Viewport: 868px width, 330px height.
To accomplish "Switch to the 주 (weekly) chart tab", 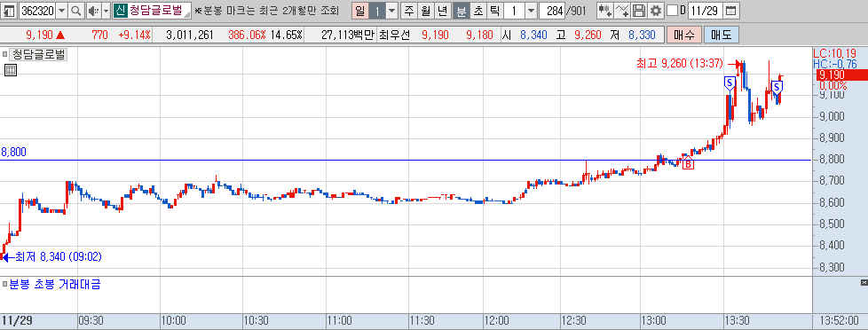I will tap(409, 10).
